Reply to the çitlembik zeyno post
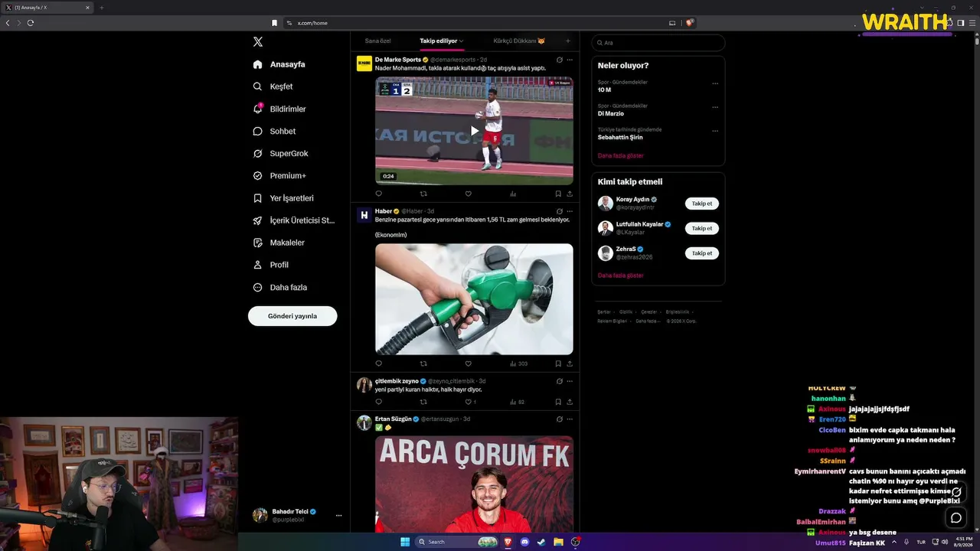 tap(378, 402)
